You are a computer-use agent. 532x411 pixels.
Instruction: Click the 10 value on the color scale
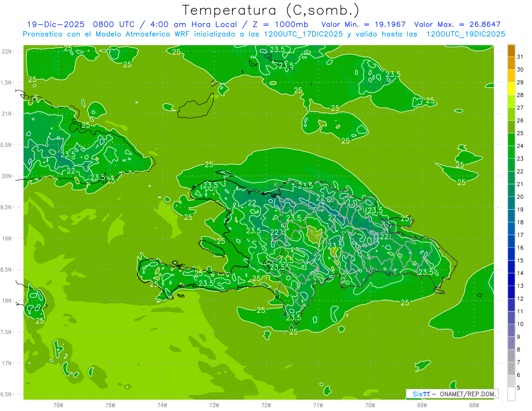pyautogui.click(x=520, y=324)
